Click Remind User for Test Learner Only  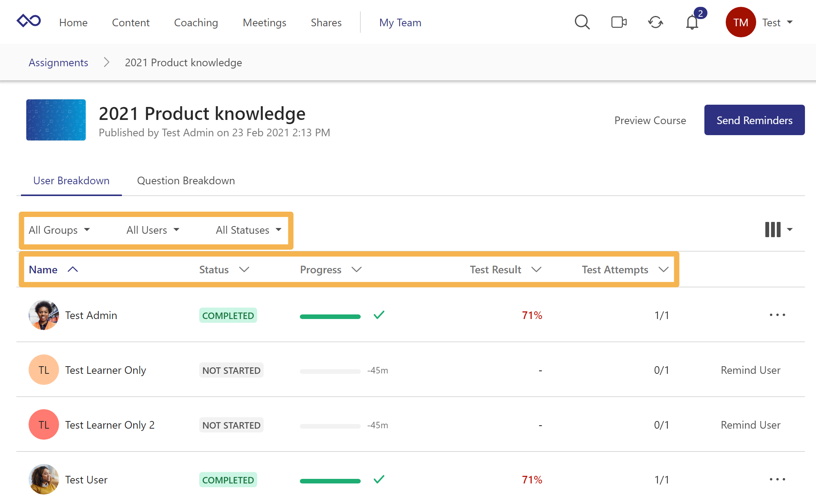tap(750, 370)
